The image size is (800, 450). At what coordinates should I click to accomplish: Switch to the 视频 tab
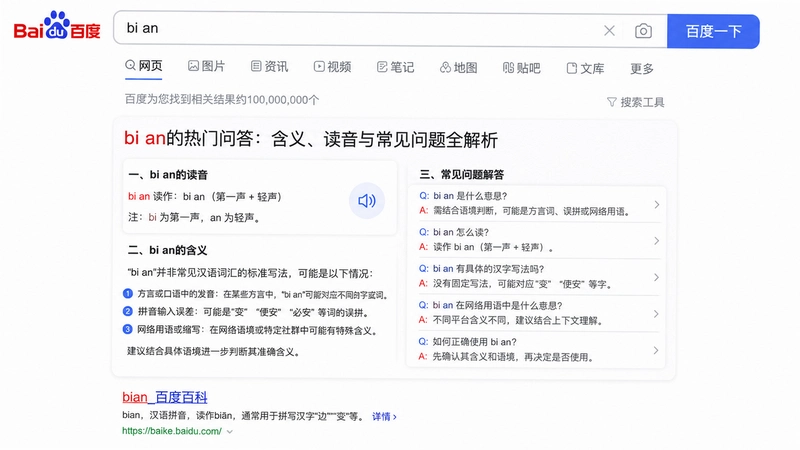(332, 67)
